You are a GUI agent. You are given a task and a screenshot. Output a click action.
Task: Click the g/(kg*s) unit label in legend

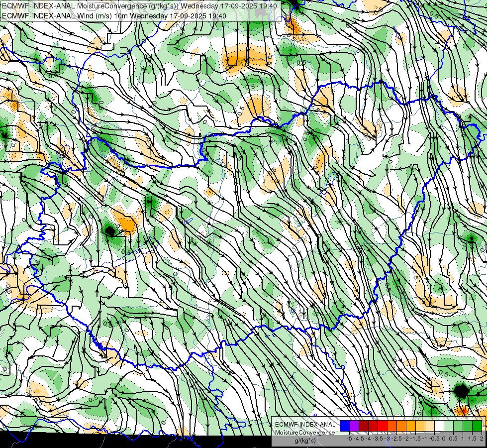click(x=305, y=441)
